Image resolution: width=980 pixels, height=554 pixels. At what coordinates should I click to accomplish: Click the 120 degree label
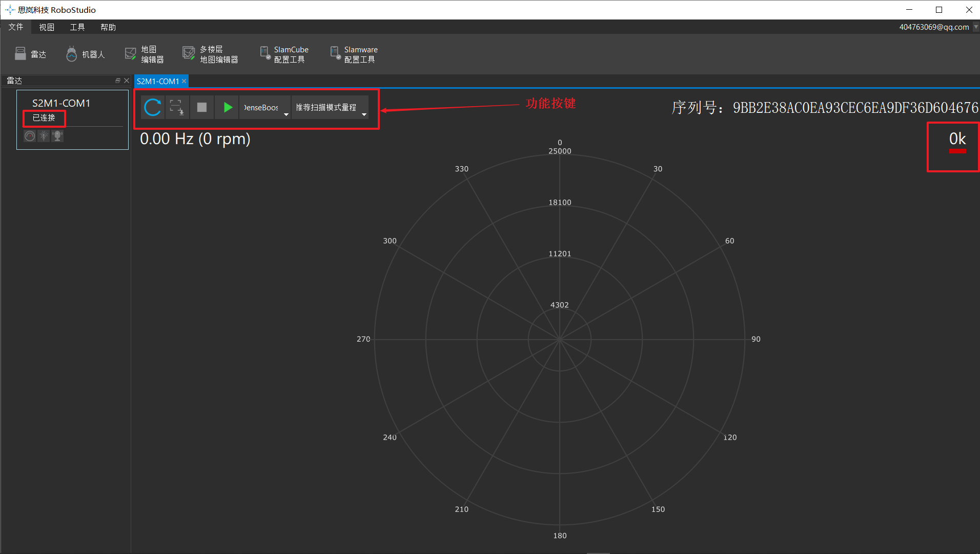(730, 438)
